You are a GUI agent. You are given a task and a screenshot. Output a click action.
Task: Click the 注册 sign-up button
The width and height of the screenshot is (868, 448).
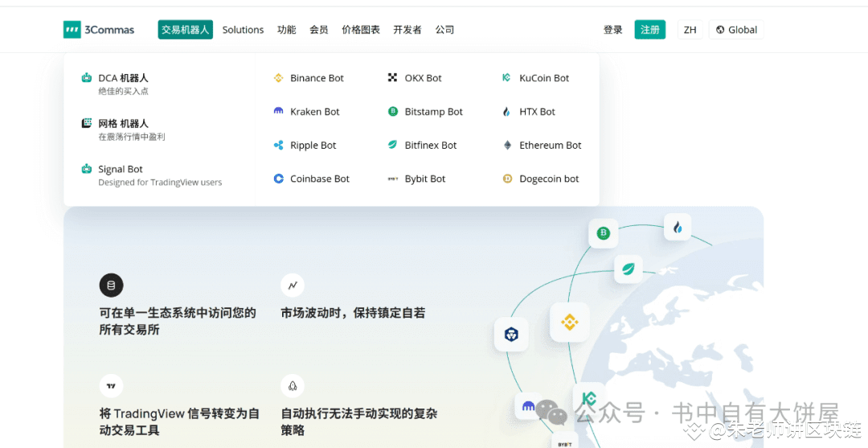click(x=649, y=30)
